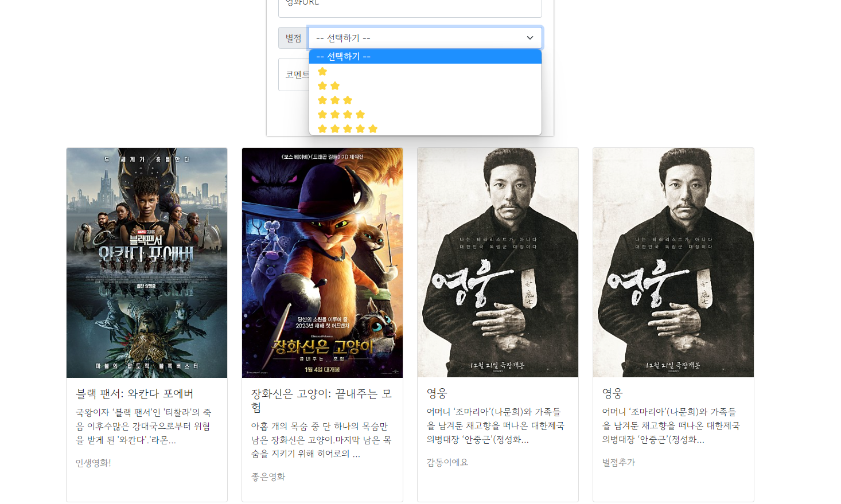Select the three-star rating option
Screen dimensions: 841x504
[x=425, y=100]
